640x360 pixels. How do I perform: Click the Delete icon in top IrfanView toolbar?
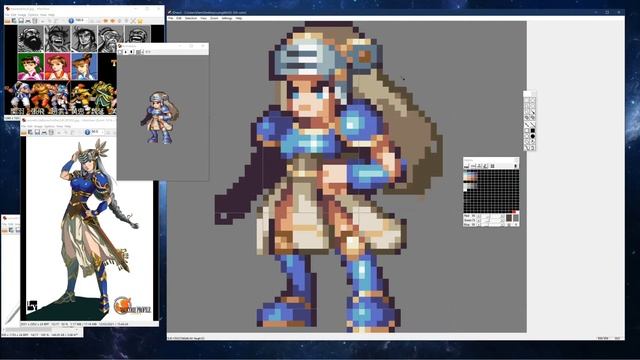[35, 20]
